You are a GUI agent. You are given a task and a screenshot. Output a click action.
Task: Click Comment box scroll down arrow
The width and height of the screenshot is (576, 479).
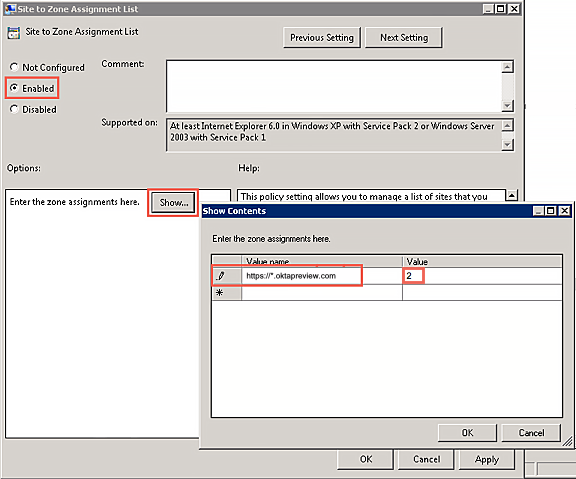coord(507,106)
